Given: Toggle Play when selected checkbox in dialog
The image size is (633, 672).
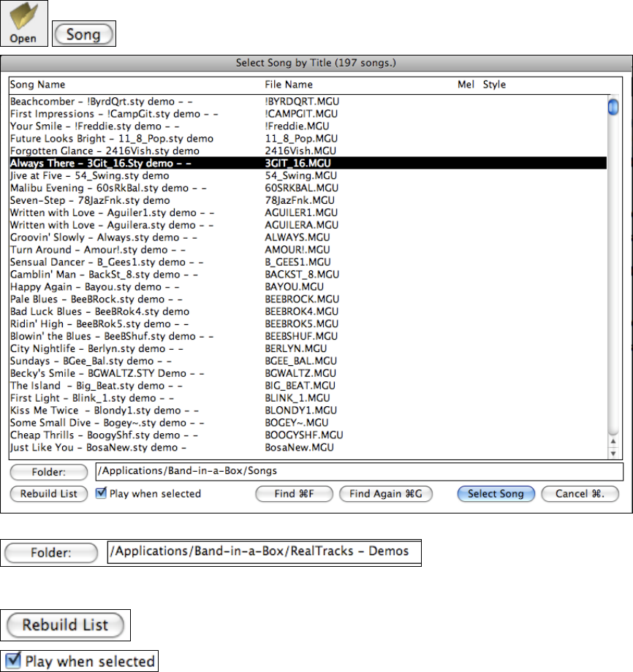Looking at the screenshot, I should [101, 493].
